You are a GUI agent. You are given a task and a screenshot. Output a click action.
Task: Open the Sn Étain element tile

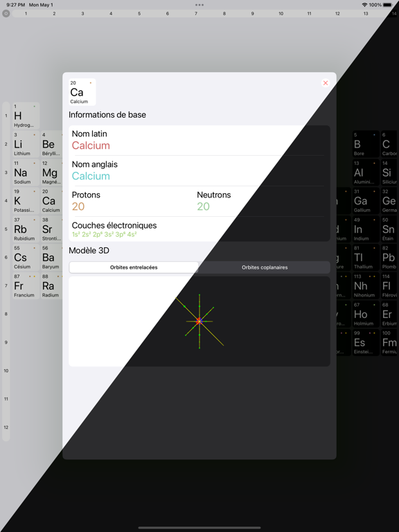(389, 229)
